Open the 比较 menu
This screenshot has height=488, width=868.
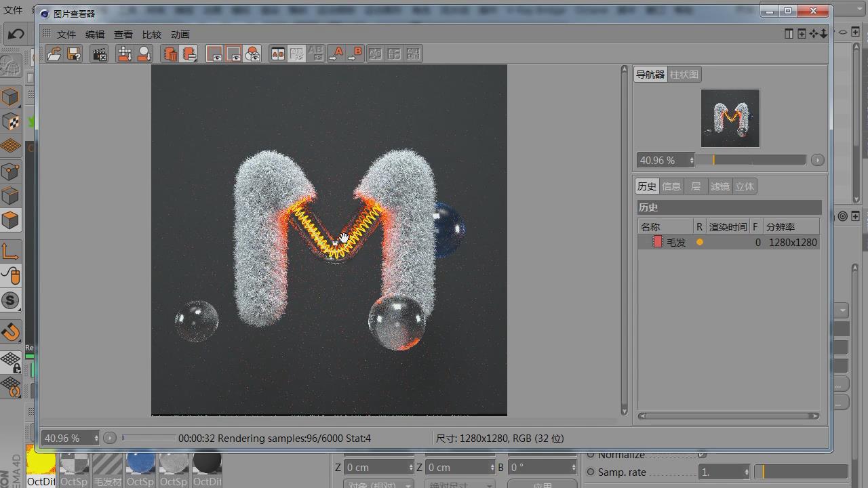tap(151, 35)
